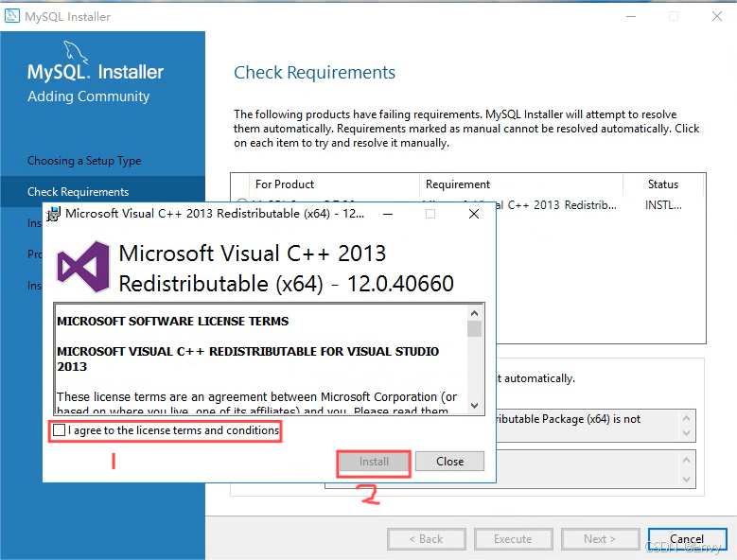Click the MICROSOFT SOFTWARE LICENSE TERMS heading
Image resolution: width=737 pixels, height=560 pixels.
click(173, 322)
